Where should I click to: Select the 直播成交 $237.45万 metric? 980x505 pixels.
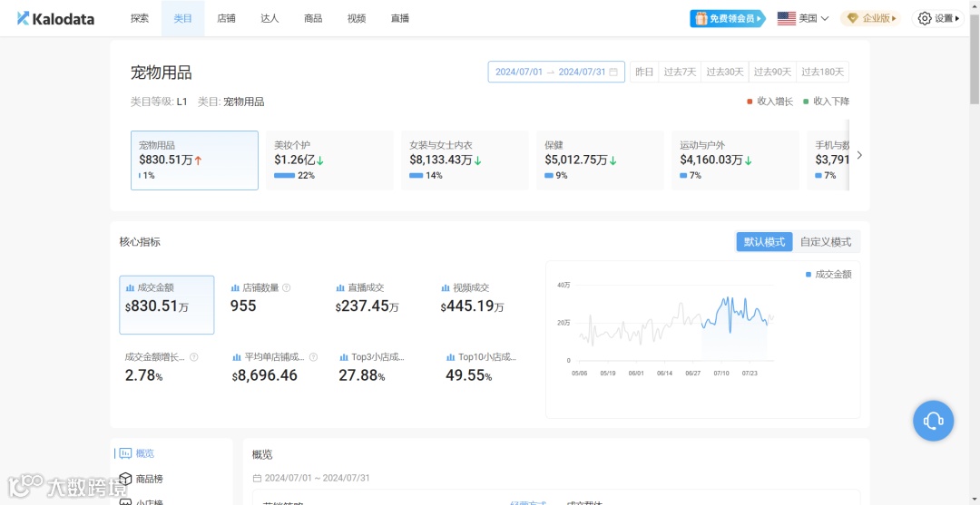367,297
